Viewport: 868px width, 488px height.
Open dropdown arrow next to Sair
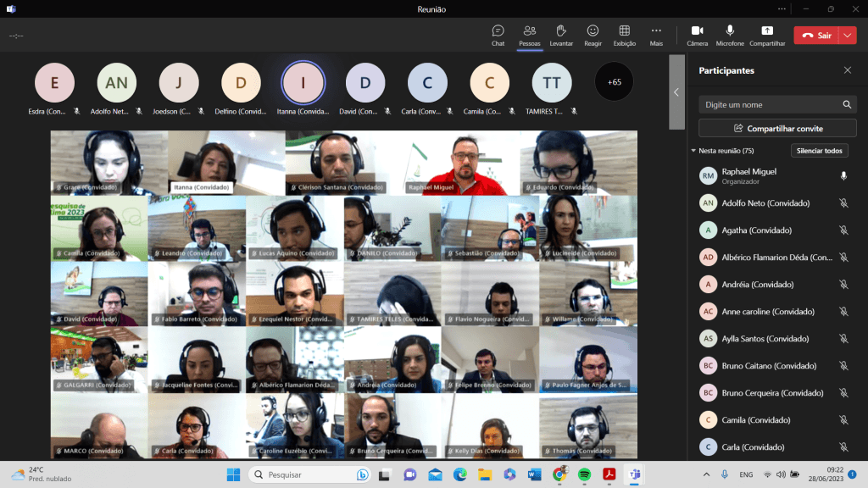click(848, 36)
